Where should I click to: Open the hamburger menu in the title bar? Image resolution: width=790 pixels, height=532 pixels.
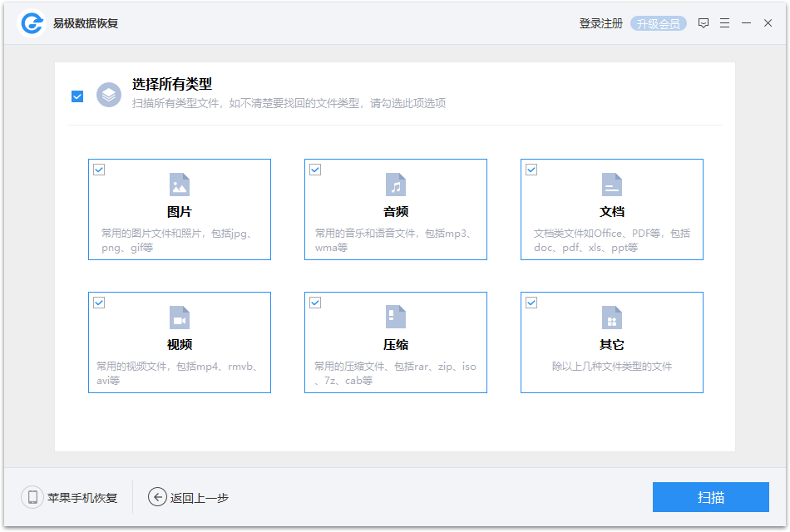tap(725, 22)
